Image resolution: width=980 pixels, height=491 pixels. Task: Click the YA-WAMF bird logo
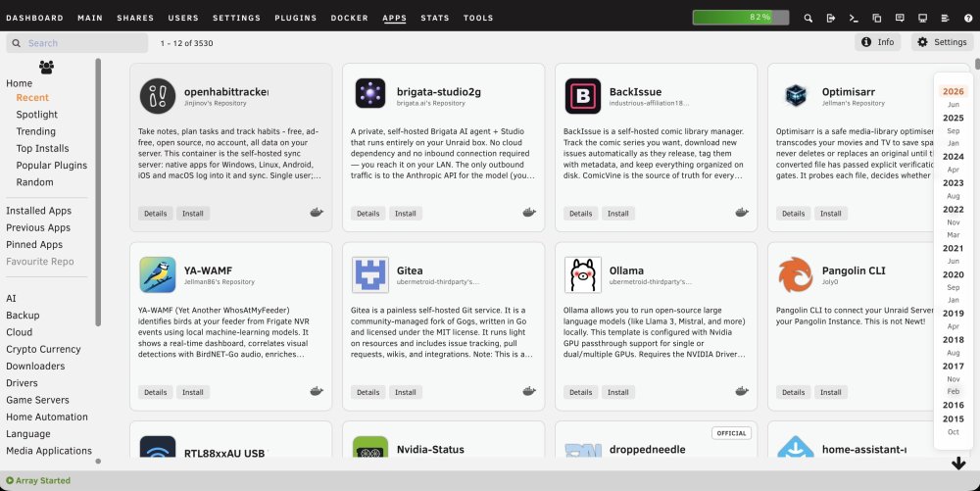pos(158,274)
